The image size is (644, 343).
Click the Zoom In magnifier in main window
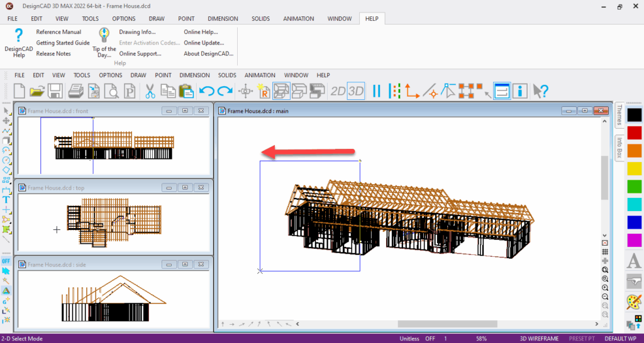pyautogui.click(x=605, y=288)
